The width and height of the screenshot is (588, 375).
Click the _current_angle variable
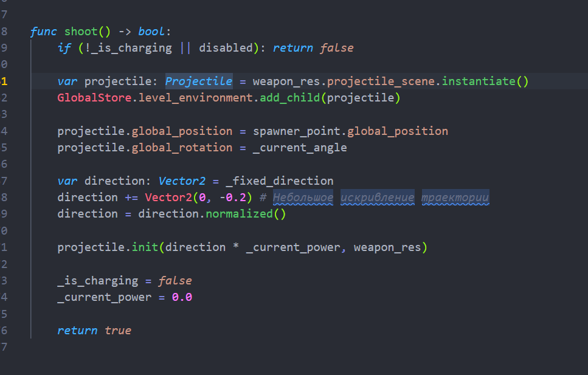pyautogui.click(x=299, y=147)
